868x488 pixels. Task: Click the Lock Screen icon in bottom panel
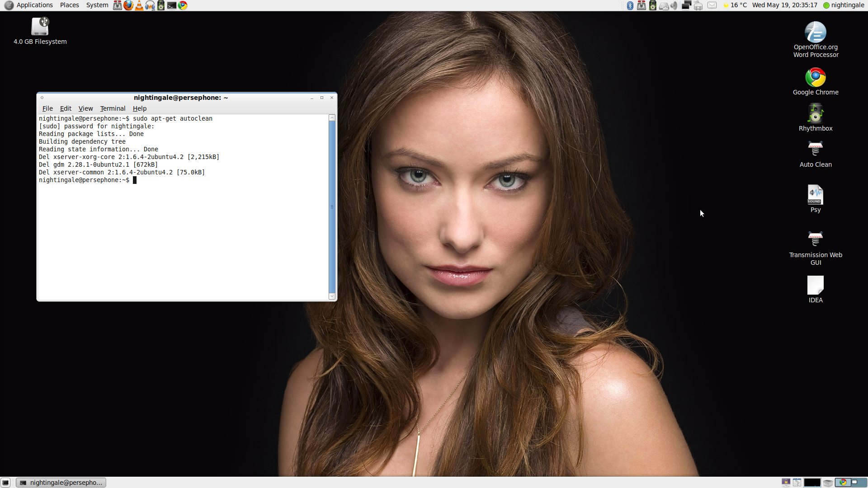pos(786,483)
